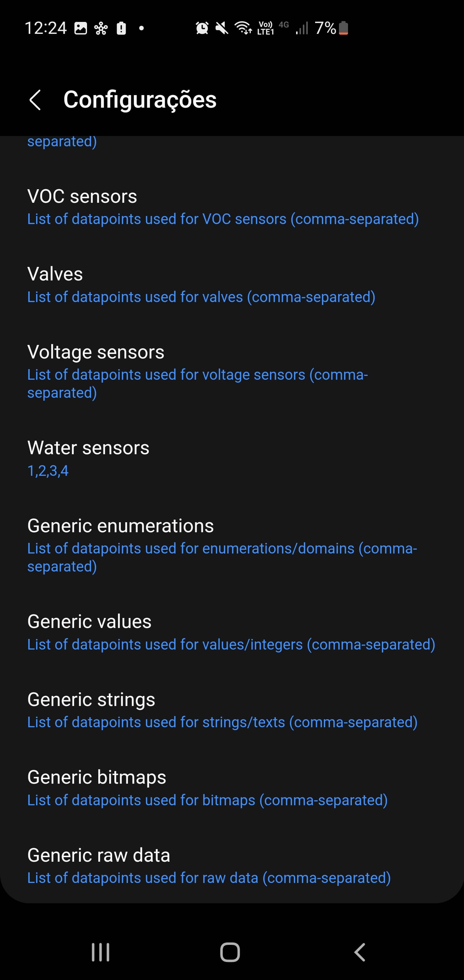Open the Generic raw data setting
464x980 pixels.
tap(209, 866)
